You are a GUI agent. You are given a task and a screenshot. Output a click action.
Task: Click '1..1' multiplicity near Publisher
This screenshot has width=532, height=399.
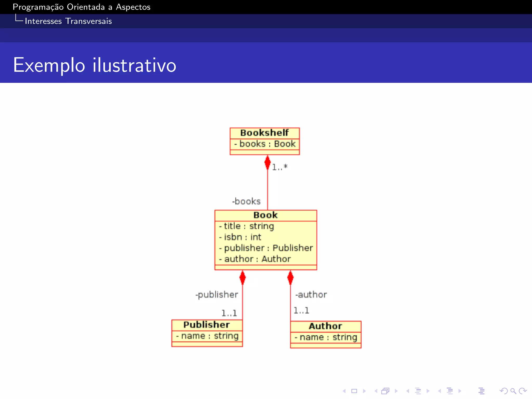(x=229, y=313)
